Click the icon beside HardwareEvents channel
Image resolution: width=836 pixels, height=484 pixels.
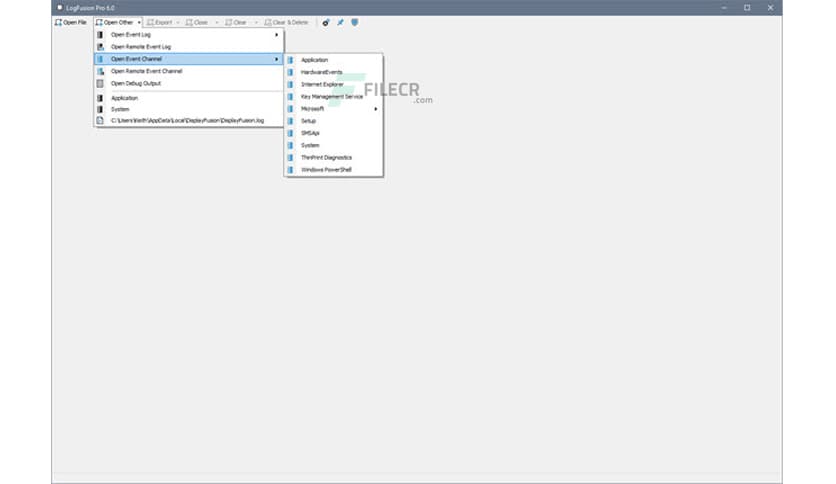(x=291, y=72)
